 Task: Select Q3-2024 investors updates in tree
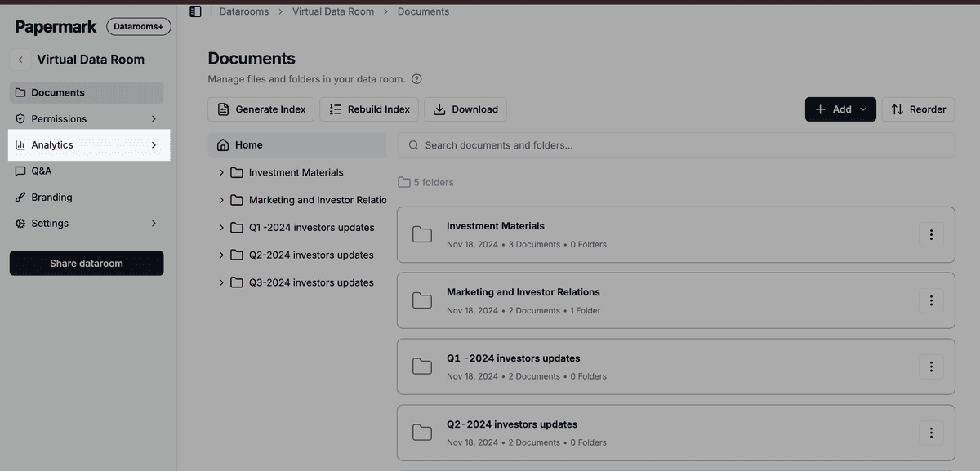[x=311, y=282]
